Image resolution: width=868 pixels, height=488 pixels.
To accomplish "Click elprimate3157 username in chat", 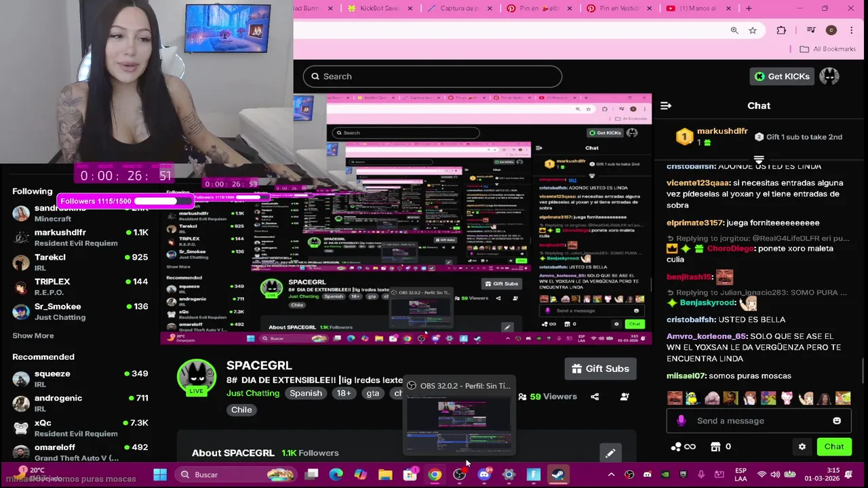I will point(695,223).
